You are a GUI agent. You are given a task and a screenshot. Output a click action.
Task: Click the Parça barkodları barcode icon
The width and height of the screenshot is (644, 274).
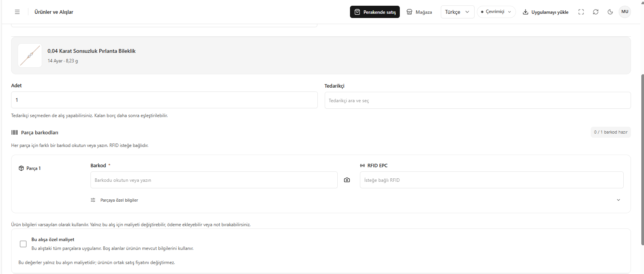pos(15,132)
